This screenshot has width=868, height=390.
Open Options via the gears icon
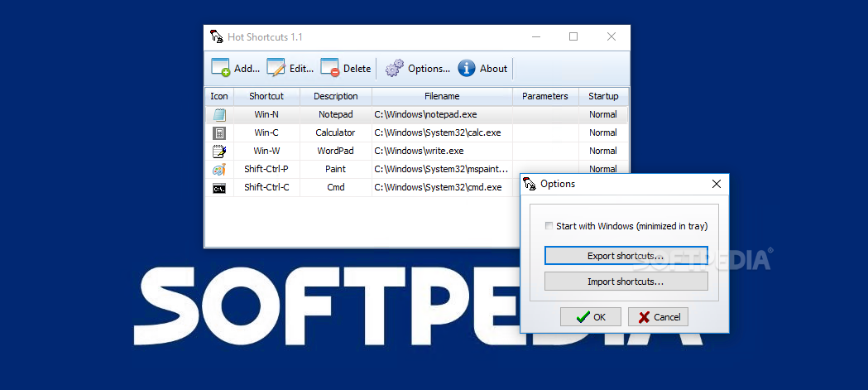point(394,68)
